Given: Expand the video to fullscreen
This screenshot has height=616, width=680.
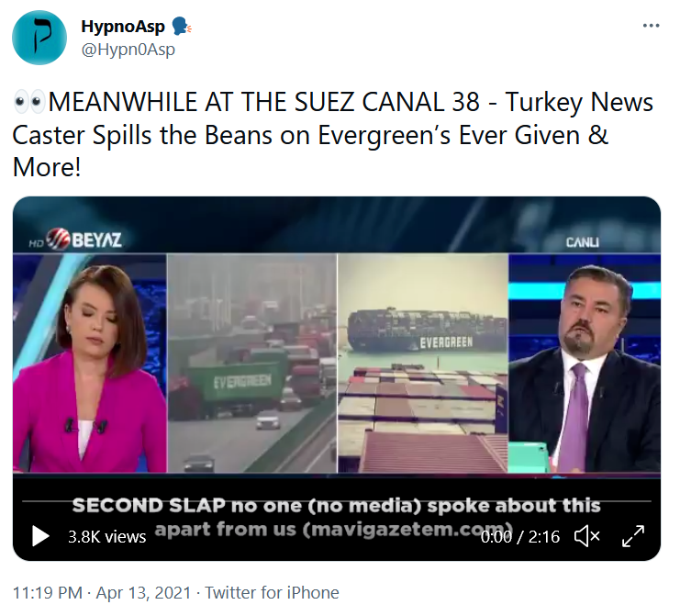Looking at the screenshot, I should click(633, 536).
